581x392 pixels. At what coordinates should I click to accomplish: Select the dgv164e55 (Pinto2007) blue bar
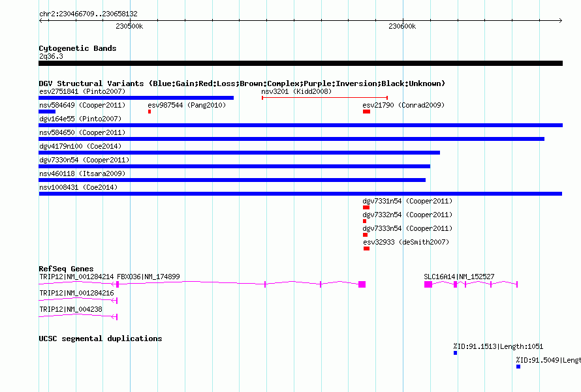[300, 125]
